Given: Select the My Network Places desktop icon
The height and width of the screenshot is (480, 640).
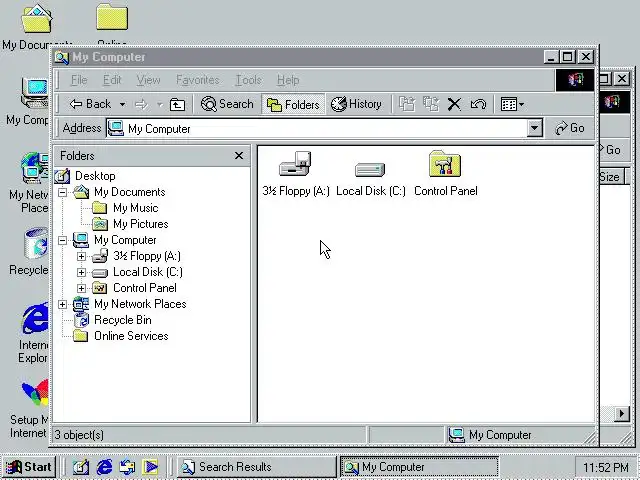Looking at the screenshot, I should coord(34,168).
